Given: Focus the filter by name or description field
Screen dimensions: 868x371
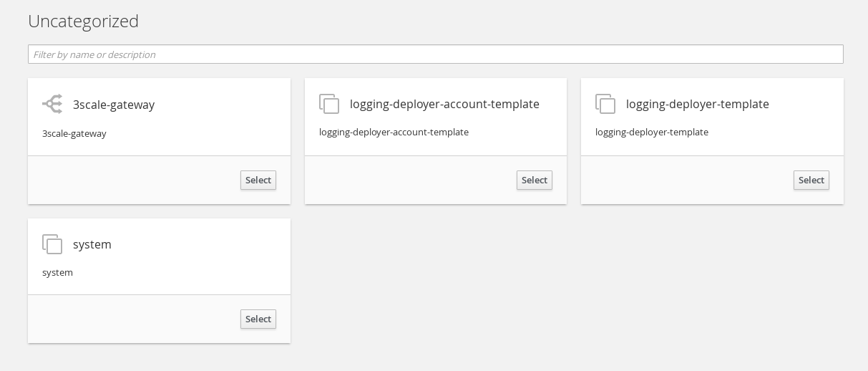Looking at the screenshot, I should (x=435, y=54).
